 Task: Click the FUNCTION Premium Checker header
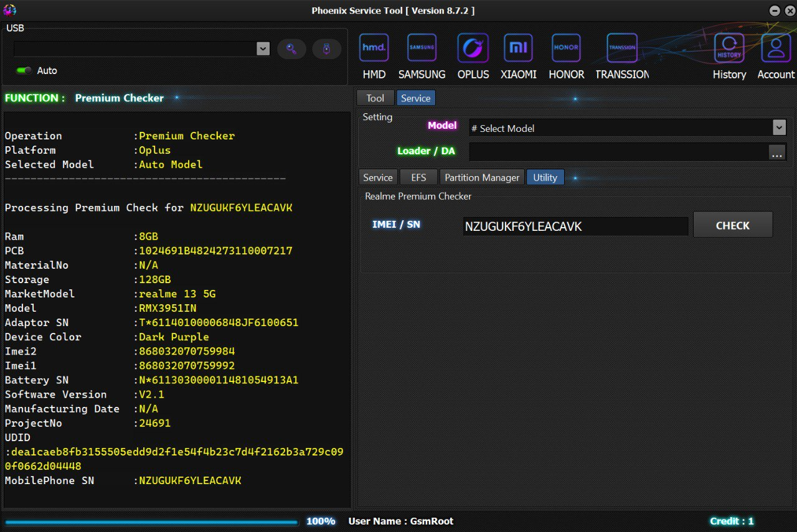(x=84, y=98)
